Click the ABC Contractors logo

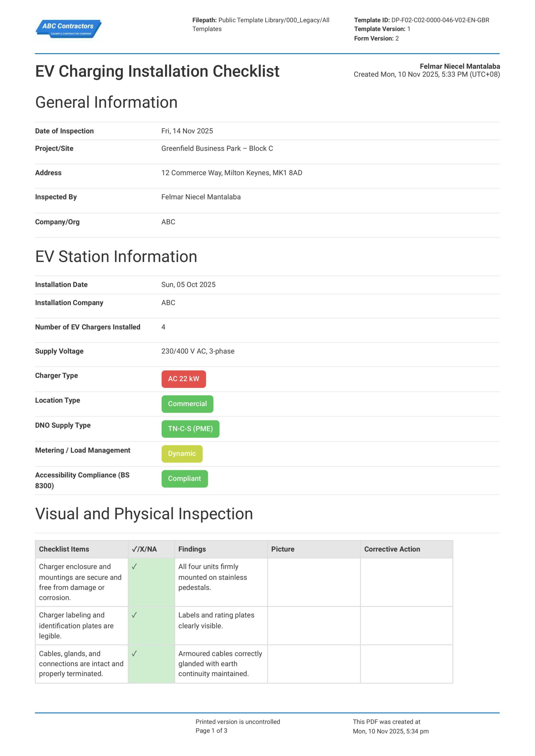pyautogui.click(x=69, y=29)
